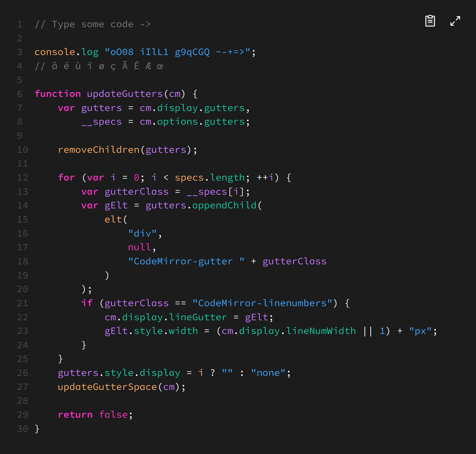Copy code with the clipboard icon
The image size is (476, 454).
[430, 21]
